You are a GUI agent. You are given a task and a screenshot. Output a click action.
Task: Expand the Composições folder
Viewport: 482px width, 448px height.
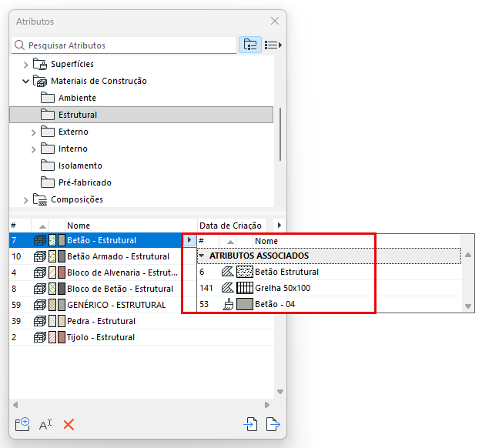(26, 200)
